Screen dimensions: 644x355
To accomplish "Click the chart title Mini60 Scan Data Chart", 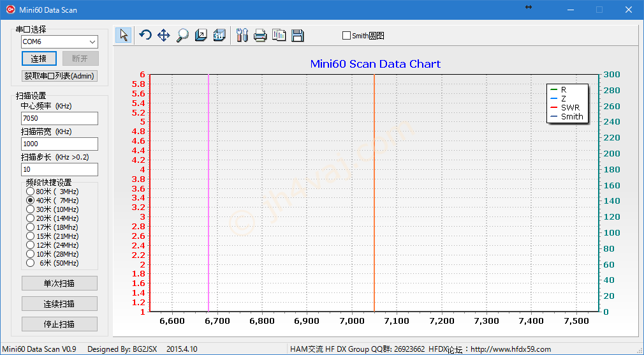I will (x=375, y=64).
